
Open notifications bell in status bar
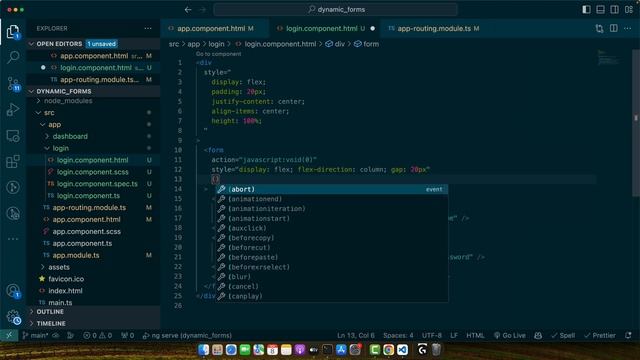click(x=628, y=336)
